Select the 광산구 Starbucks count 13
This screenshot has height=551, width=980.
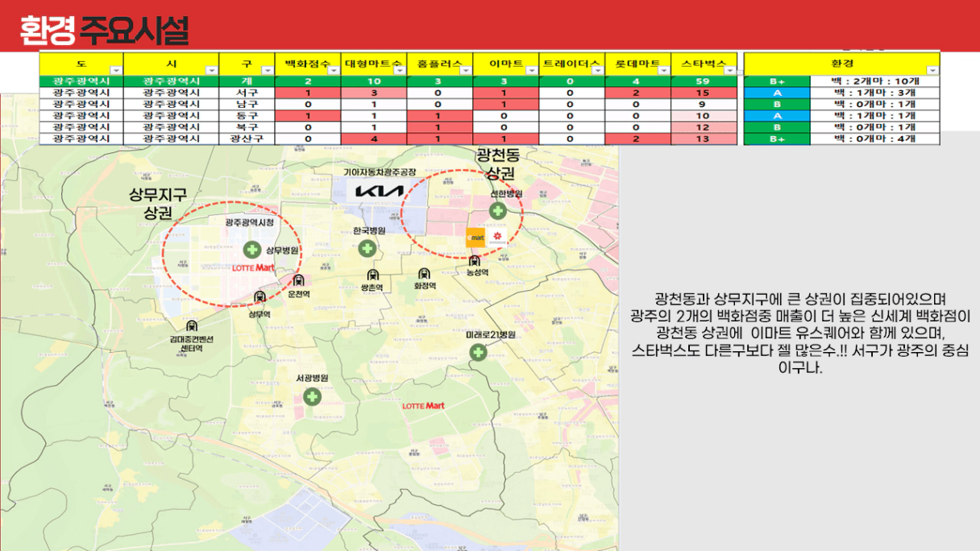[x=703, y=139]
